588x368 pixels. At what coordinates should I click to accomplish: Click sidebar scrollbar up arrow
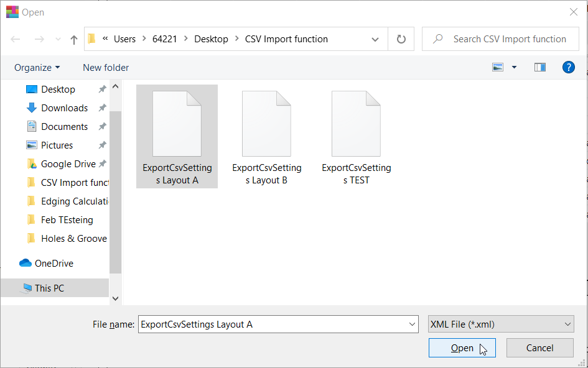tap(116, 86)
